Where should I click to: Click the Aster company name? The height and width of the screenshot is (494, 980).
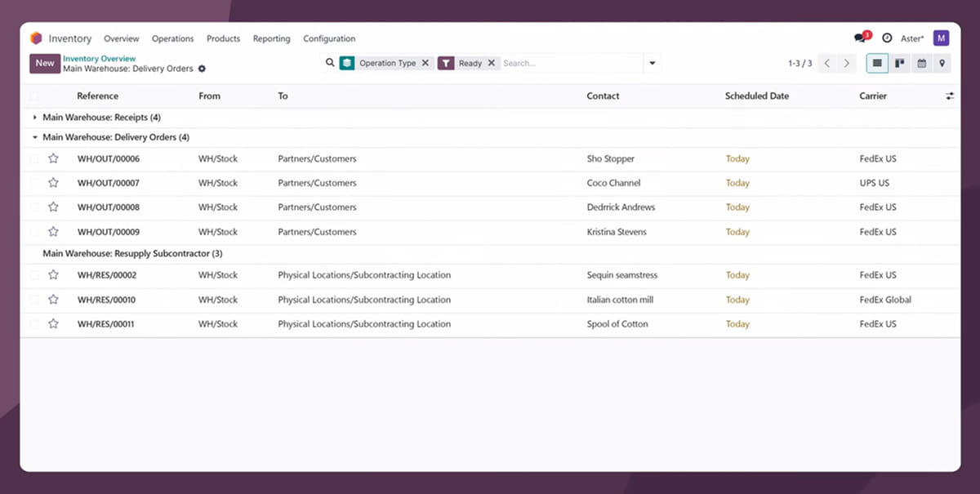911,38
